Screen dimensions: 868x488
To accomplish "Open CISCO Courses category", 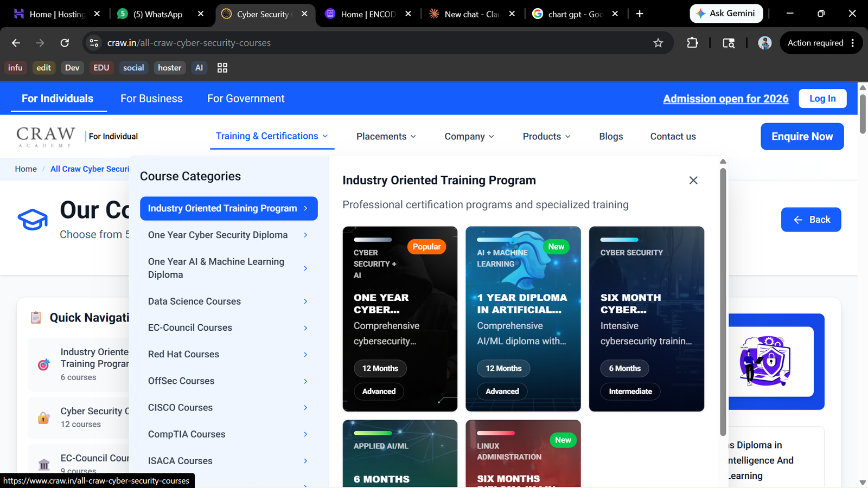I will tap(228, 408).
